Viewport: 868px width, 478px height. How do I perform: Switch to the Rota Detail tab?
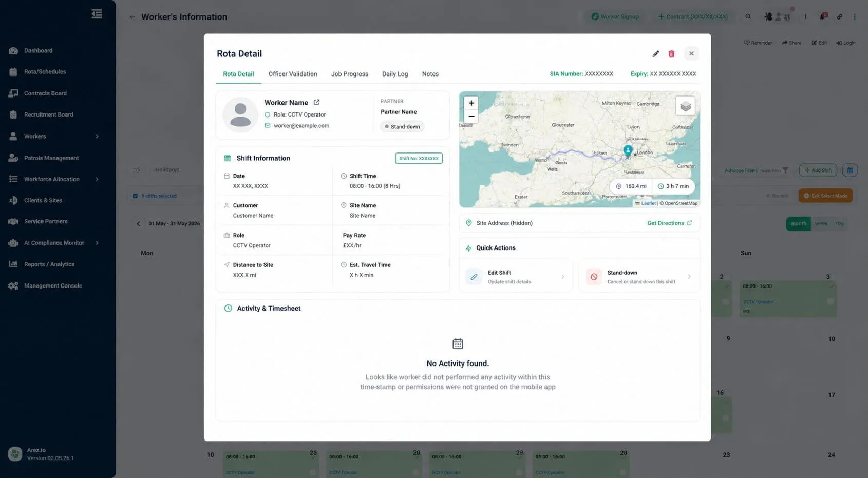tap(238, 74)
